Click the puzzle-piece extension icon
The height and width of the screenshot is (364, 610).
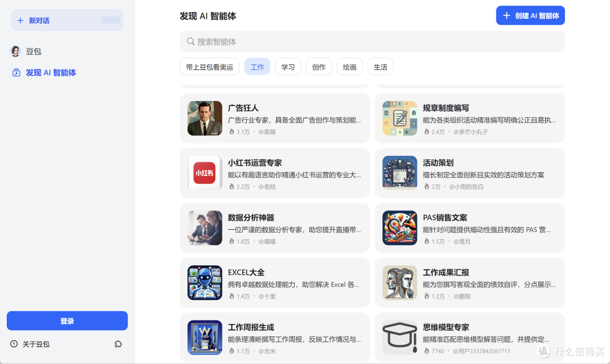click(118, 344)
